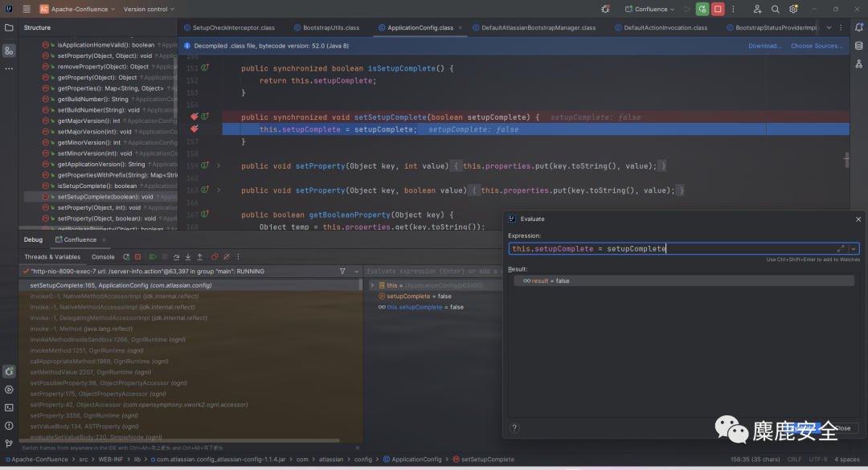Open the Code With Me add-user icon
Screen dimensions: 868x470
pos(757,10)
